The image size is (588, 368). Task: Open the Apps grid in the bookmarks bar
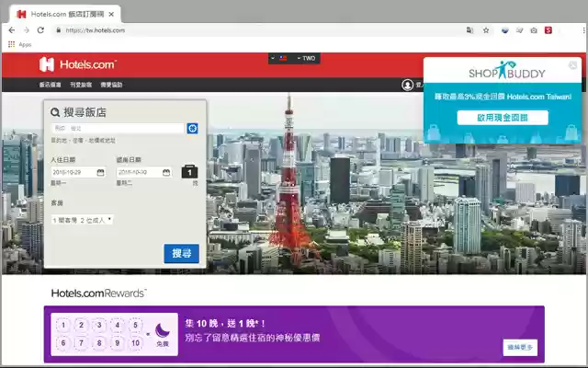[12, 44]
